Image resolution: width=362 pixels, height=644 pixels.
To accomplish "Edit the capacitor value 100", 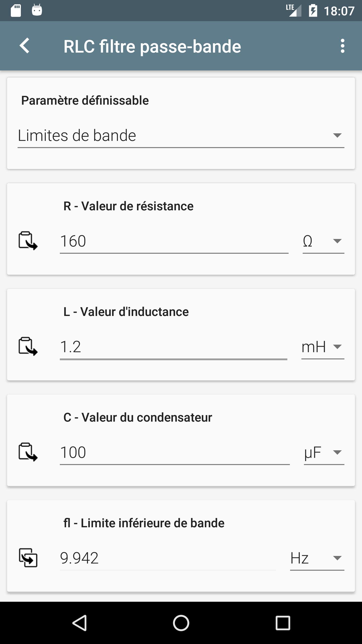I will (175, 452).
